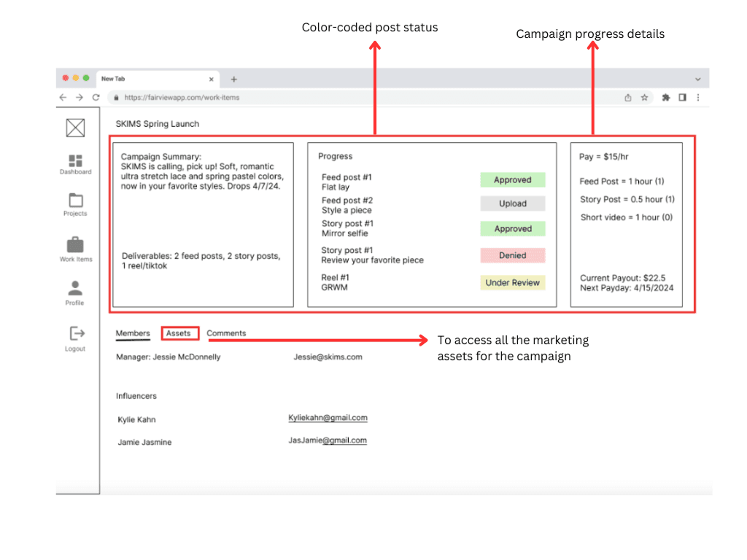
Task: Select the New Tab browser tab
Action: [x=158, y=79]
